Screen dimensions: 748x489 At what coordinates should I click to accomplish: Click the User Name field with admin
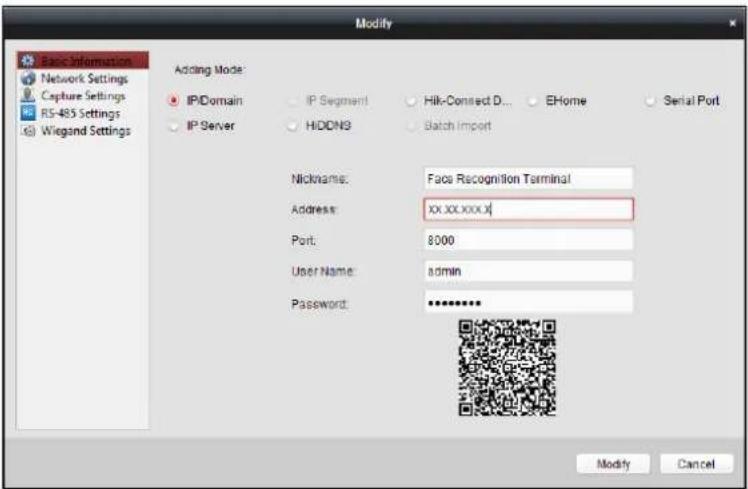528,271
